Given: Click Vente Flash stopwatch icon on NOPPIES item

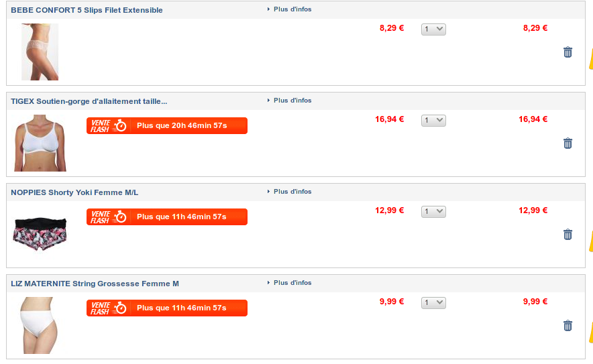Looking at the screenshot, I should click(121, 217).
